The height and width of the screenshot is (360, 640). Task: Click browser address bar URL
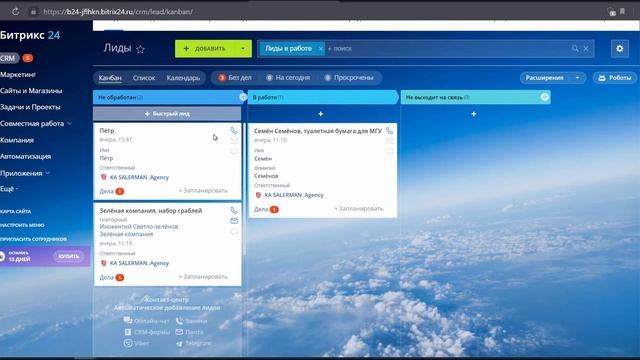[x=118, y=12]
